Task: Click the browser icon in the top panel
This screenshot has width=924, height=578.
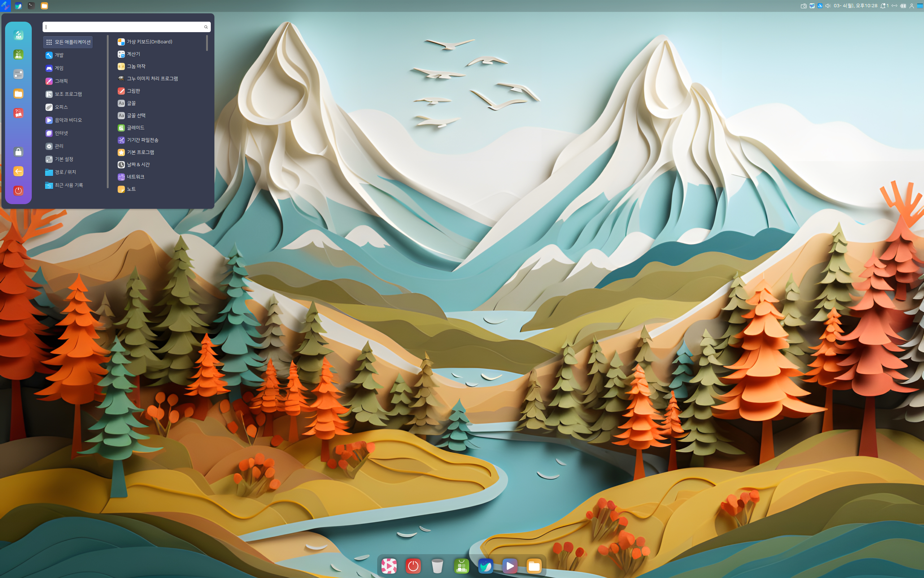Action: [x=18, y=6]
